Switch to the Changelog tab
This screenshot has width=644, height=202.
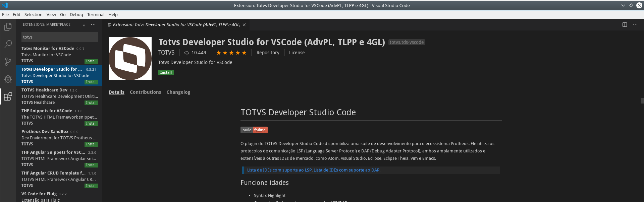178,92
